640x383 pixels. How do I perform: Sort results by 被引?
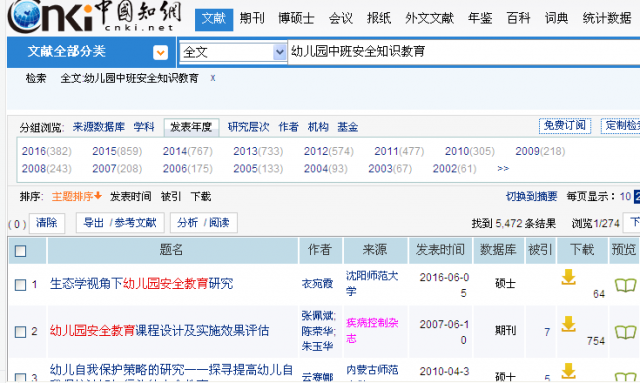pos(171,196)
